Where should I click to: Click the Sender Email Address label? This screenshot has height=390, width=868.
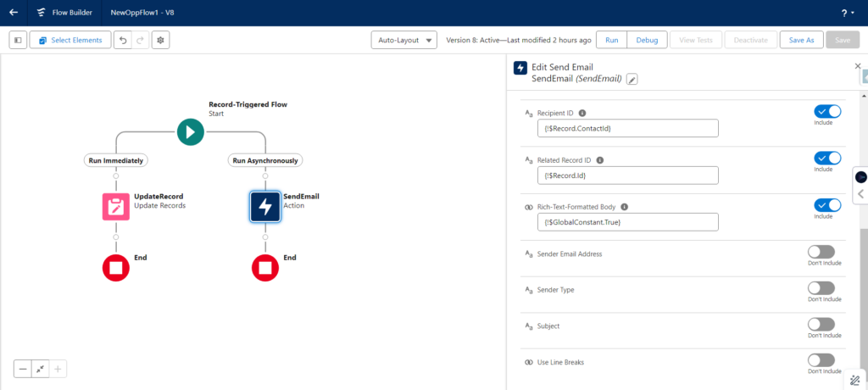click(x=570, y=253)
